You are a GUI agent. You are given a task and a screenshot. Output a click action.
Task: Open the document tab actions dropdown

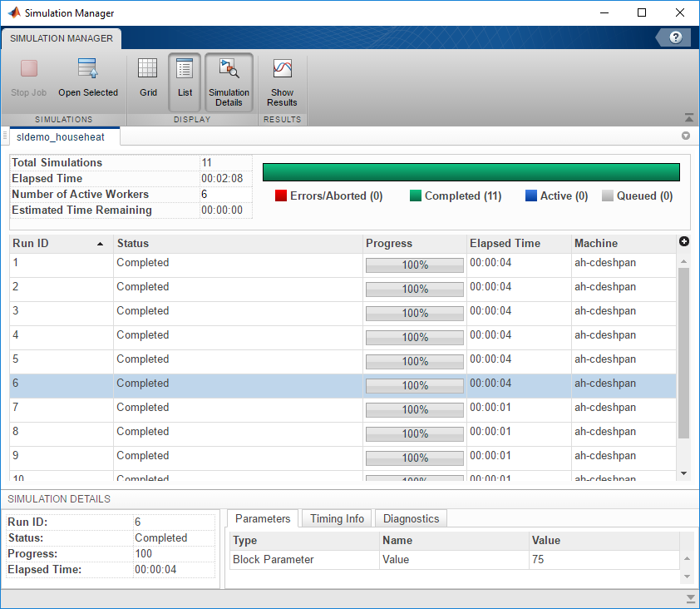pyautogui.click(x=686, y=136)
